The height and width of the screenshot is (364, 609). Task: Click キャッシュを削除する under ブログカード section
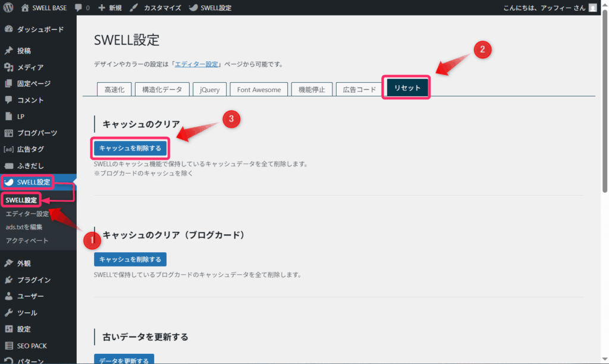point(130,259)
